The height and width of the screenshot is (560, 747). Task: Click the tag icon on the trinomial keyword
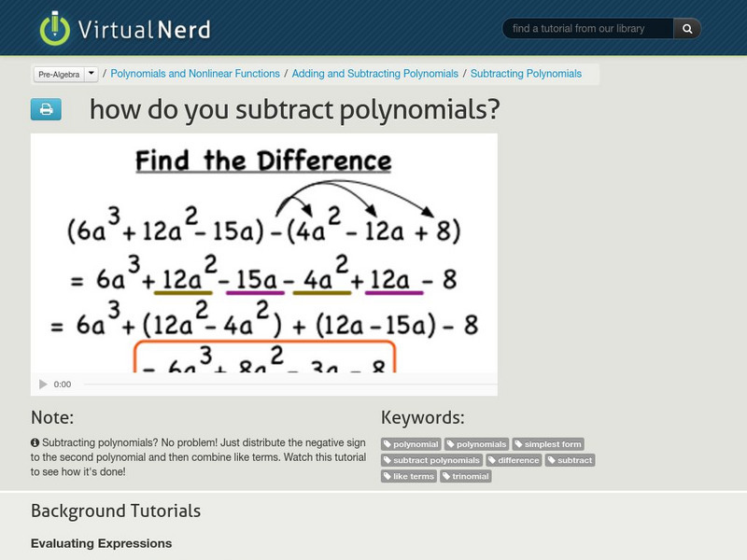[x=446, y=476]
